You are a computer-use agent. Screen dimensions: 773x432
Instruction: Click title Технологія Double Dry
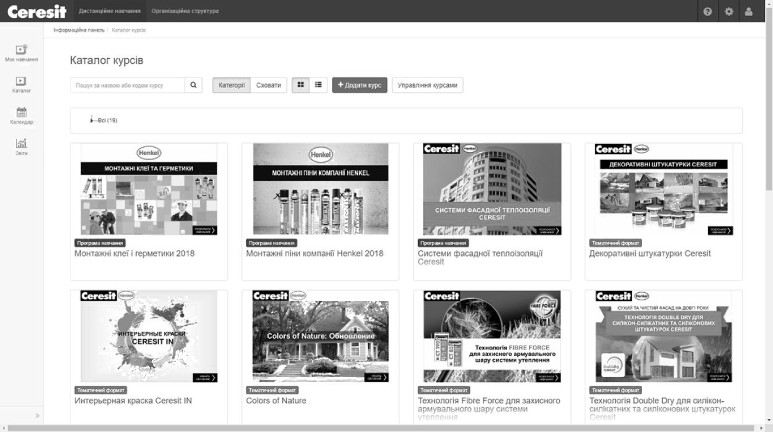(662, 409)
